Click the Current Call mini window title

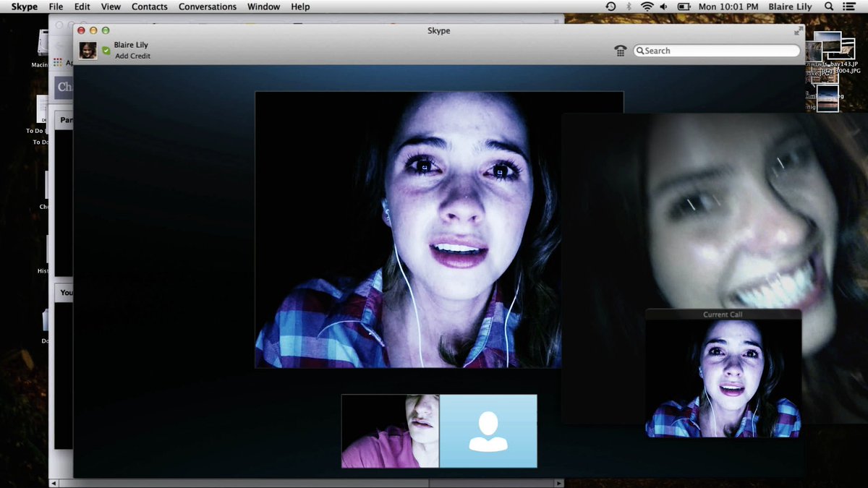723,314
